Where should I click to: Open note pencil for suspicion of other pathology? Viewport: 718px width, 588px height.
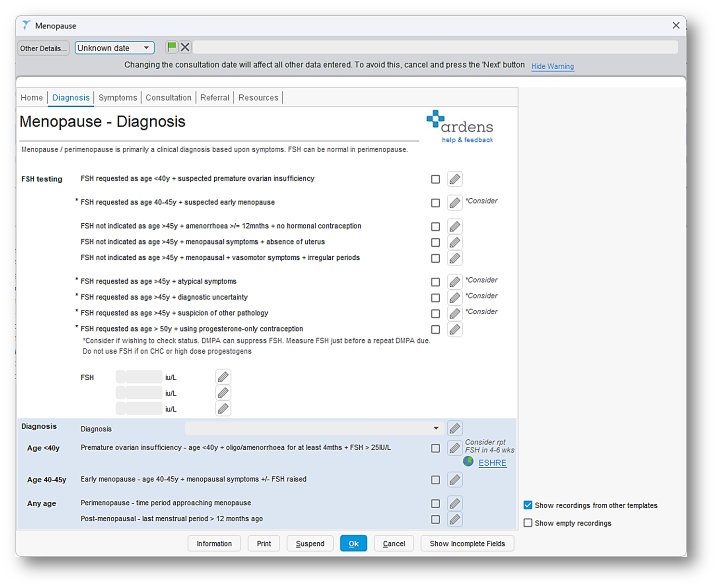tap(455, 313)
